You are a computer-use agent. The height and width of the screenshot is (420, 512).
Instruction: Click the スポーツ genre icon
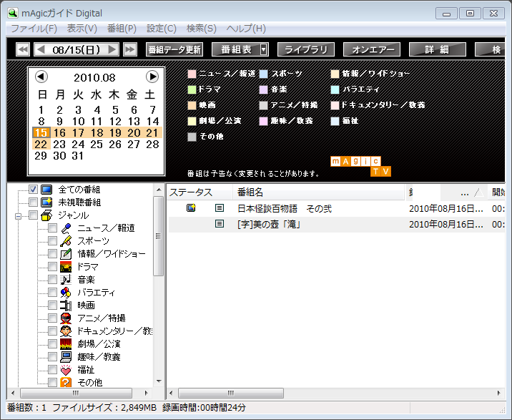(x=66, y=241)
